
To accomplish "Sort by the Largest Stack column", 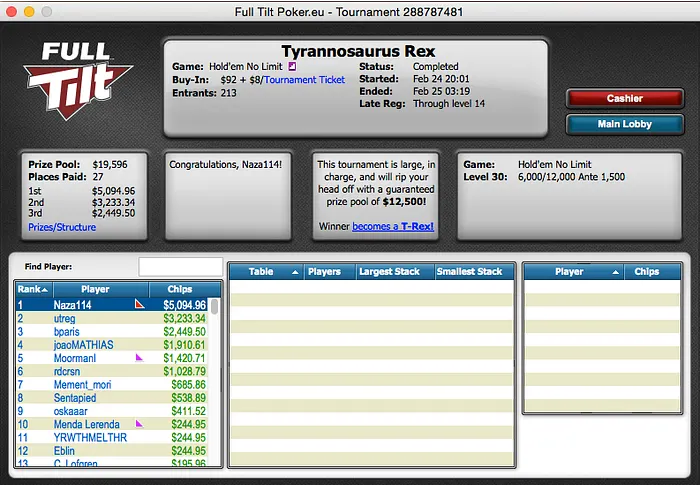I will click(x=390, y=271).
